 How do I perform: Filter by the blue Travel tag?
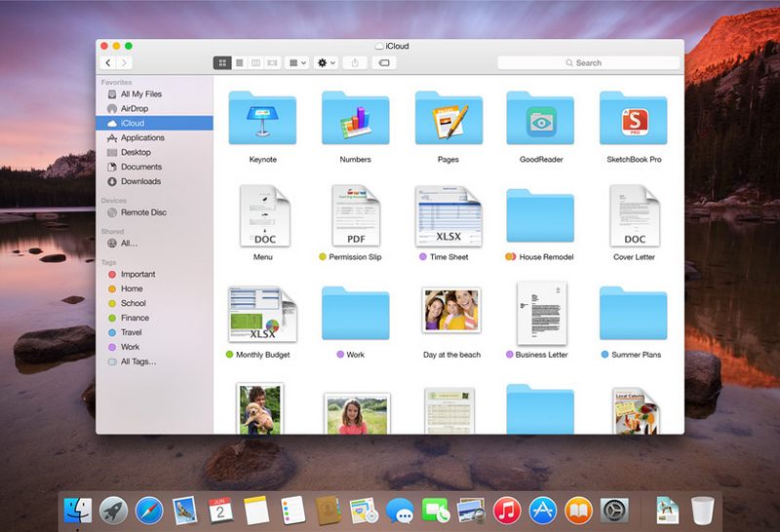[x=154, y=332]
